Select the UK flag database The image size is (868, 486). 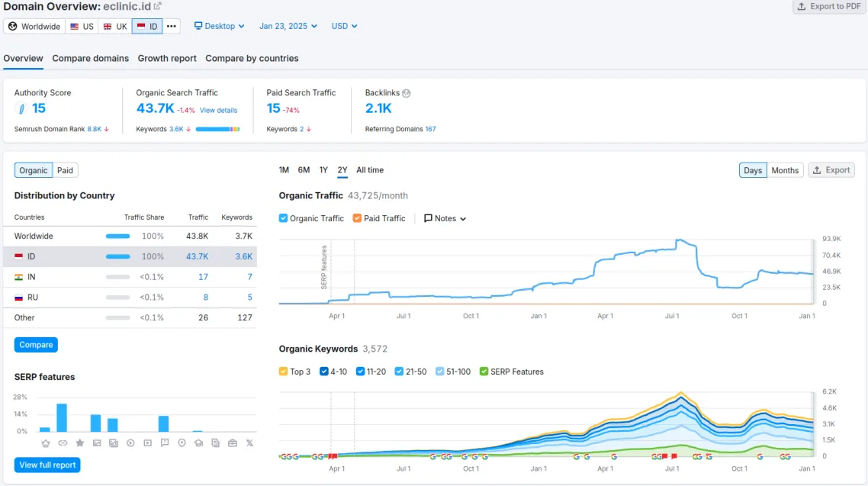click(x=115, y=26)
